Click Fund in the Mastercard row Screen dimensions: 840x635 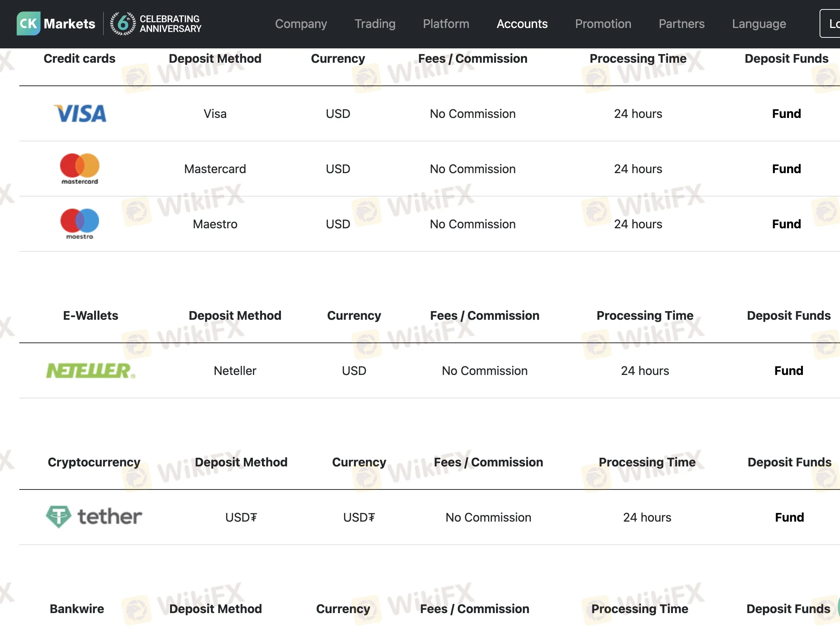click(786, 169)
